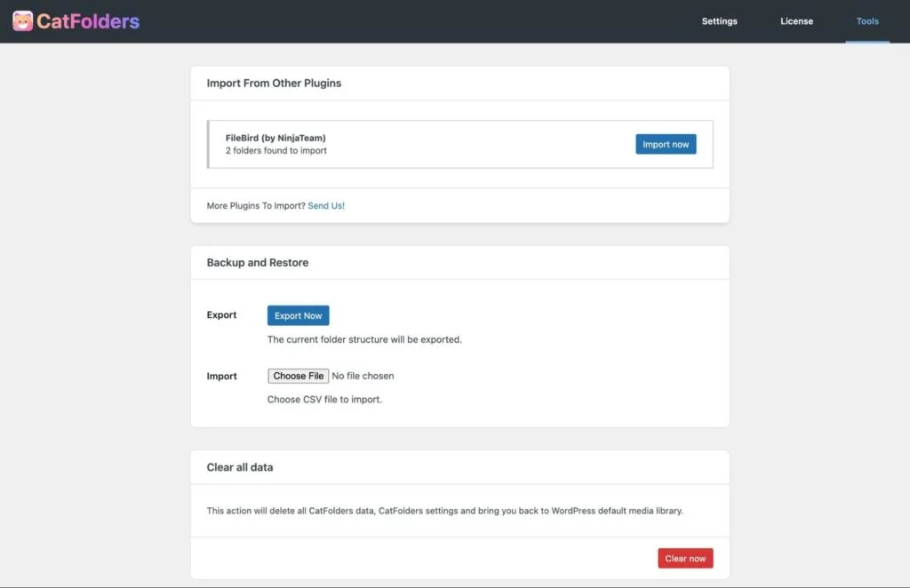Viewport: 910px width, 588px height.
Task: Export the folder structure with Export Now
Action: point(299,315)
